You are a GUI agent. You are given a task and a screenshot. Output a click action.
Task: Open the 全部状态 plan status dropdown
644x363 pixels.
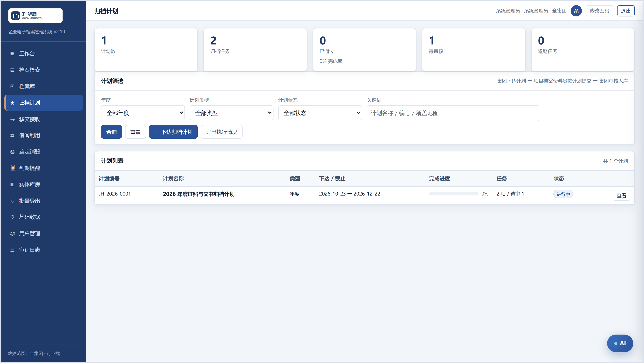click(x=320, y=113)
